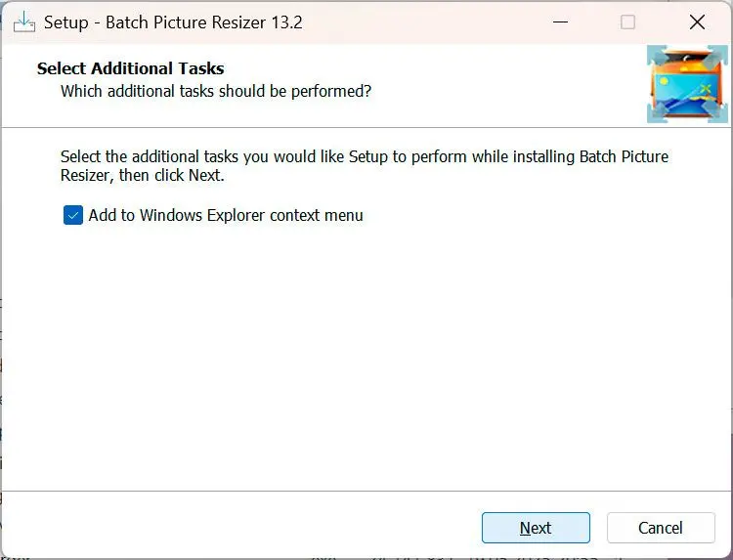The height and width of the screenshot is (560, 733).
Task: Click the empty footer area beside the Next button
Action: click(x=238, y=526)
